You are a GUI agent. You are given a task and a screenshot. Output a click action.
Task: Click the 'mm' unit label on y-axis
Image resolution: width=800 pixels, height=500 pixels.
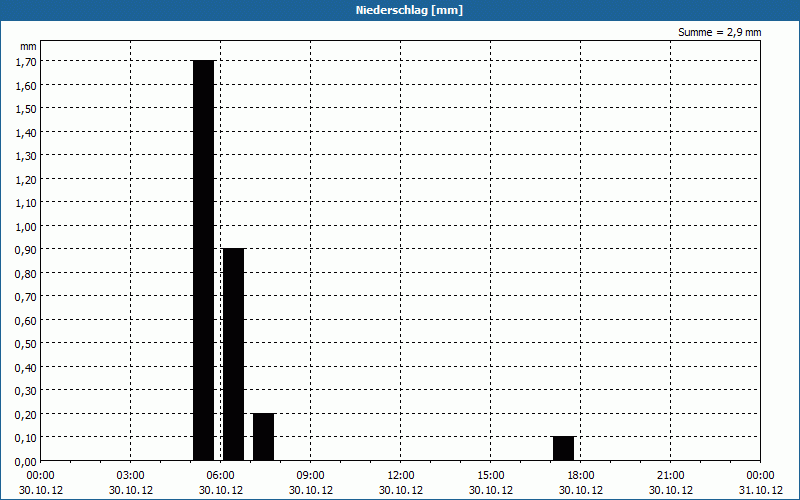[28, 46]
